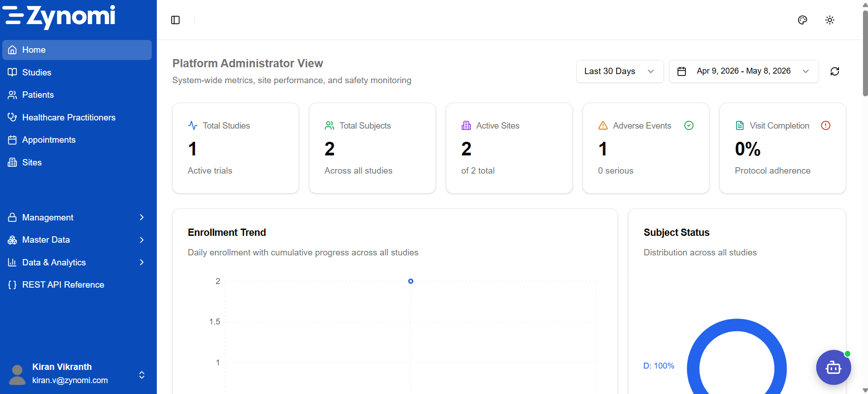Open the Last 30 Days dropdown

point(620,71)
